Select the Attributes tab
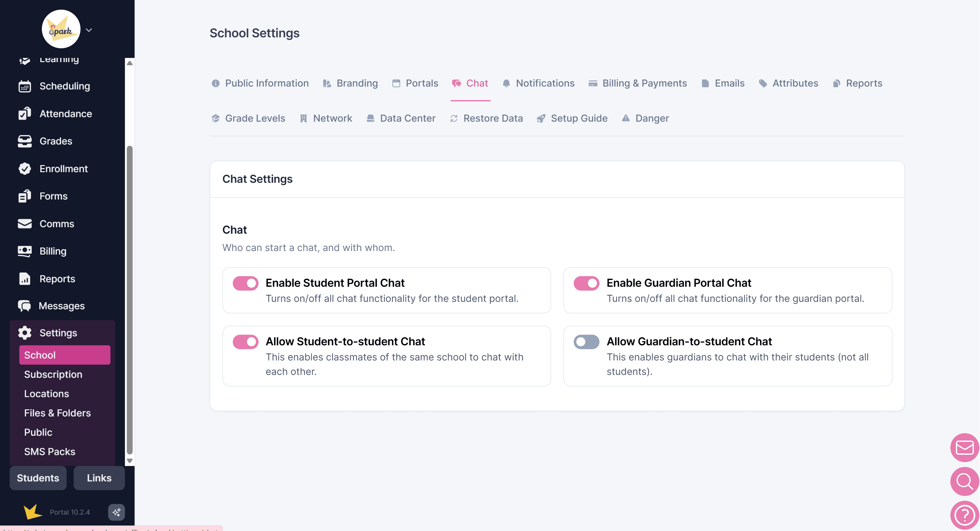980x531 pixels. [x=788, y=83]
